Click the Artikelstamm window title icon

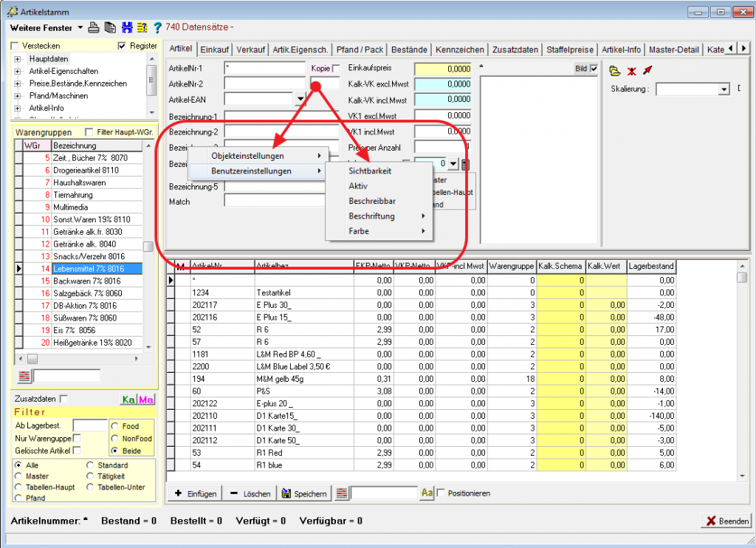(x=12, y=12)
